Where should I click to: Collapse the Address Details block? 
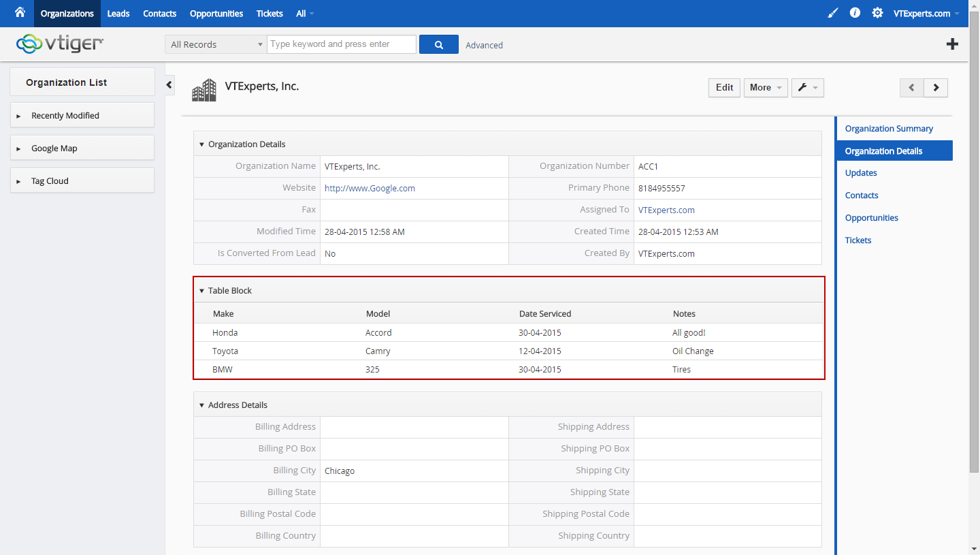point(201,405)
